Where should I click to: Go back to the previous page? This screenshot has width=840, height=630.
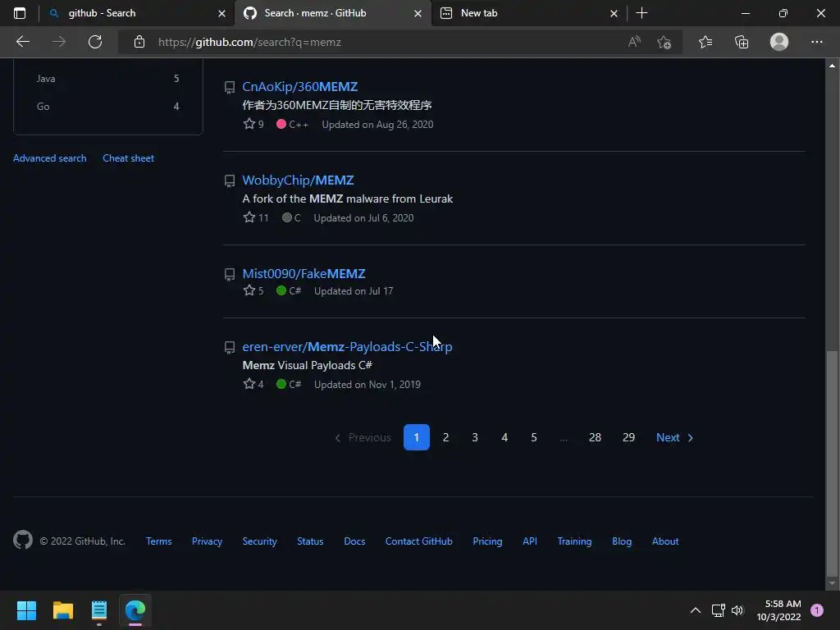point(23,42)
